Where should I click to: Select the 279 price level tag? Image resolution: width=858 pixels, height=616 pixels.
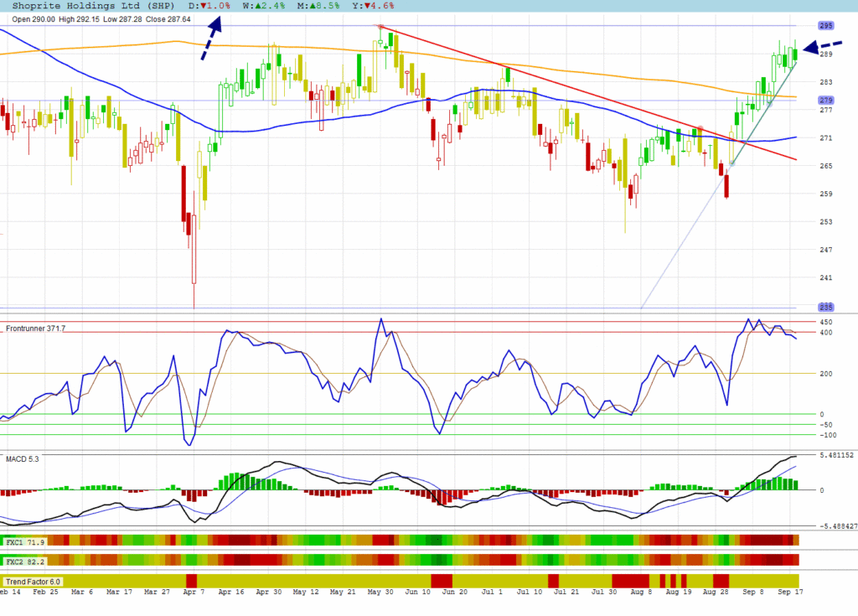825,101
